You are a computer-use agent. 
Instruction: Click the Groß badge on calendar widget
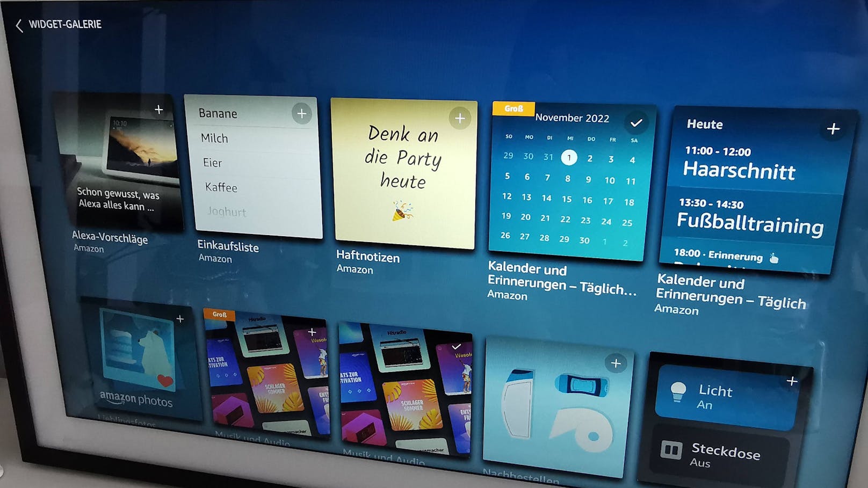(x=513, y=108)
